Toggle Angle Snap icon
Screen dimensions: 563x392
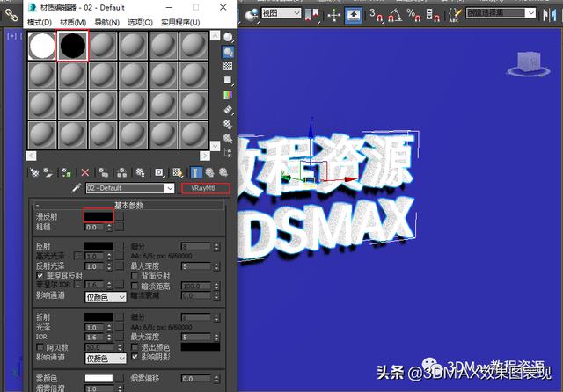tap(395, 15)
